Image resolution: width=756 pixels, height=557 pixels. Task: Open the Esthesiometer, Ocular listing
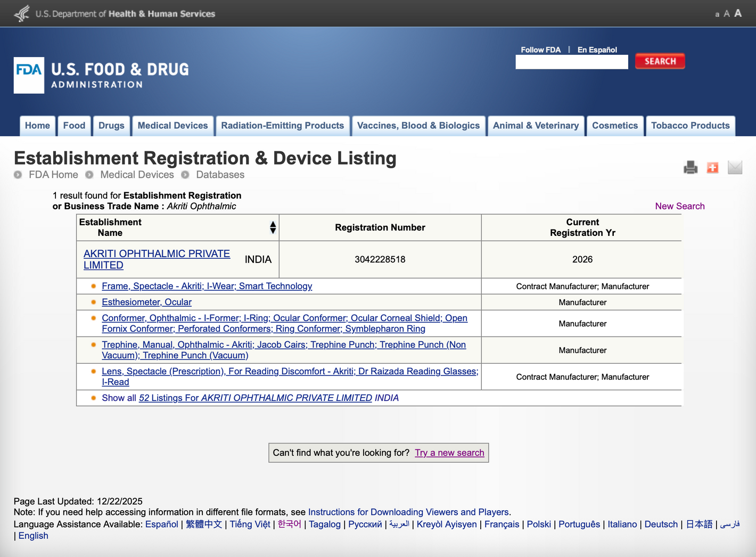pos(146,302)
